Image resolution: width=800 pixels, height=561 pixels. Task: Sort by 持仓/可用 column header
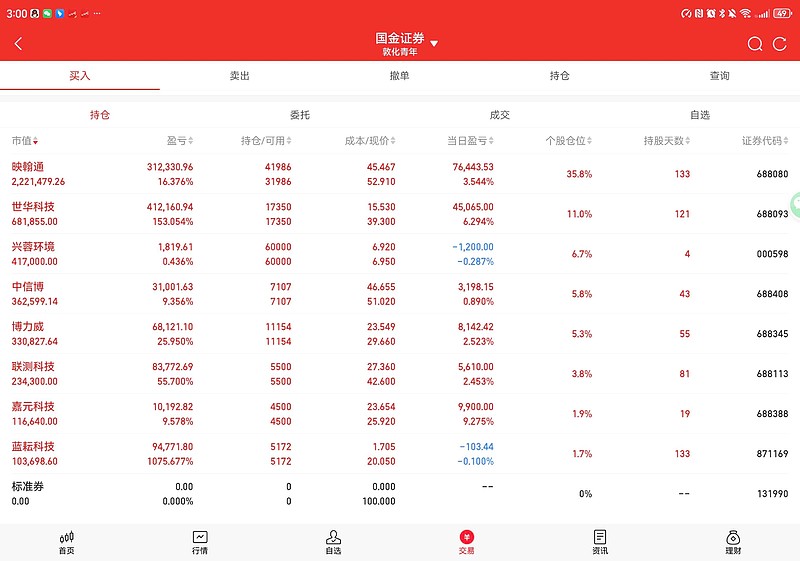266,141
